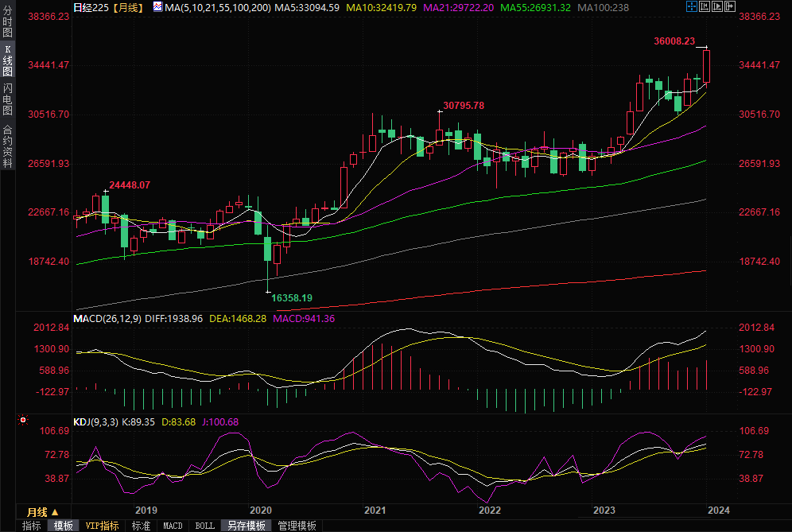The image size is (792, 532).
Task: Click the 【月线】 period label in header
Action: (127, 7)
